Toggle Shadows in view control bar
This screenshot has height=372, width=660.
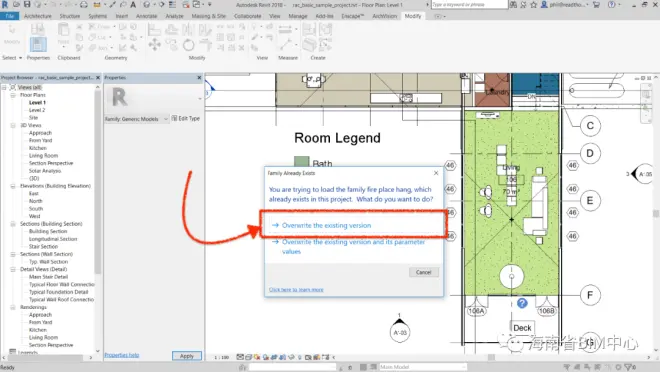266,357
